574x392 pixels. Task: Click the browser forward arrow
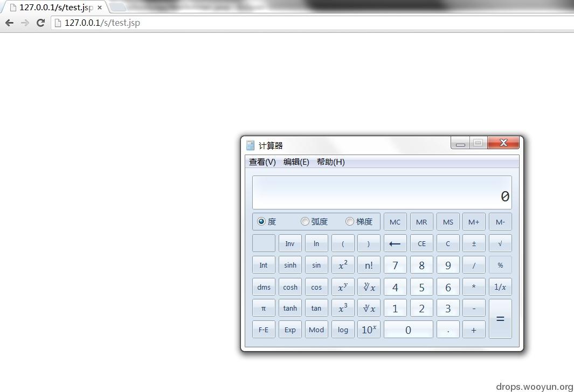[25, 23]
